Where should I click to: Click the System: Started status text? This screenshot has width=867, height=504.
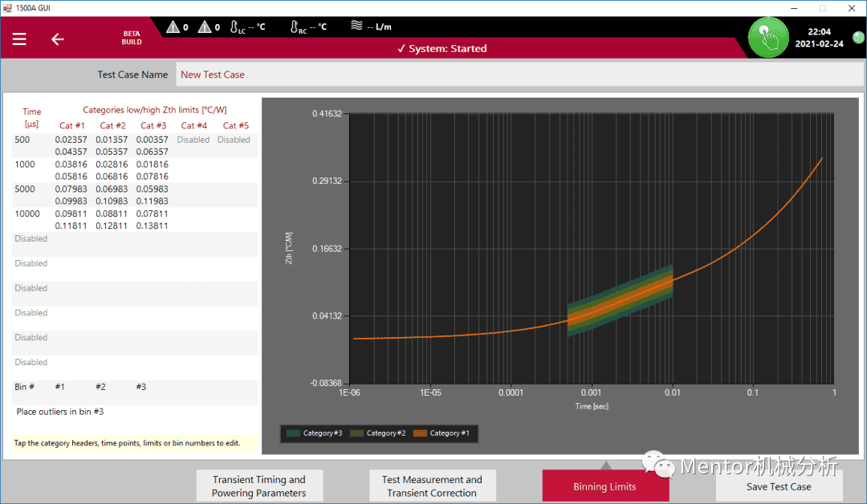(x=442, y=49)
